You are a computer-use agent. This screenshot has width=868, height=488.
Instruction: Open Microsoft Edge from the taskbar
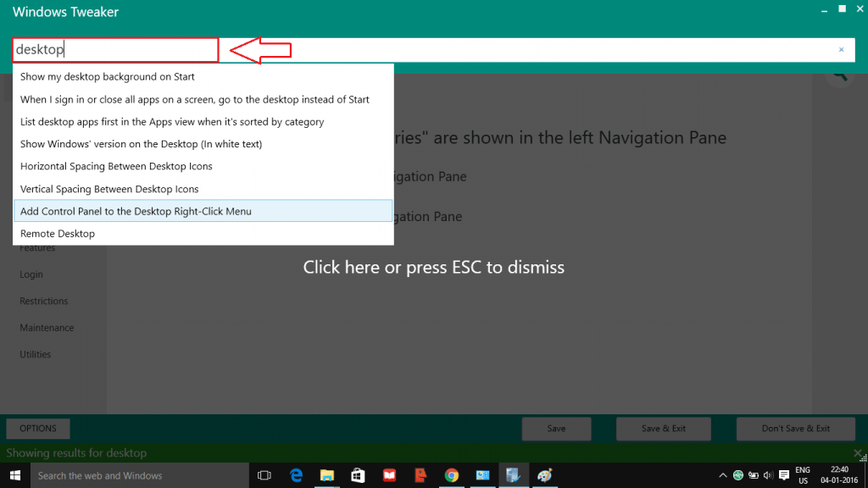[296, 475]
